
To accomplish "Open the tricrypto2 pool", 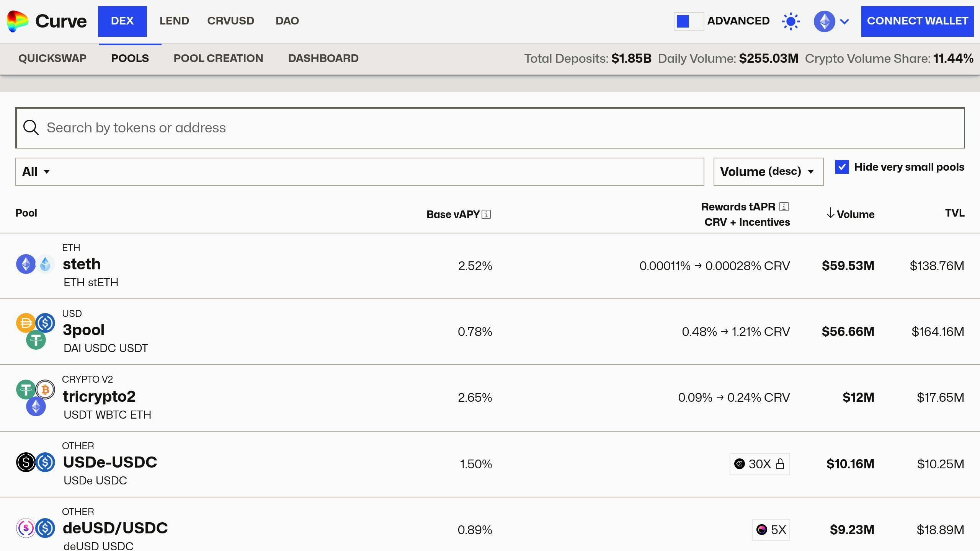I will [x=490, y=398].
